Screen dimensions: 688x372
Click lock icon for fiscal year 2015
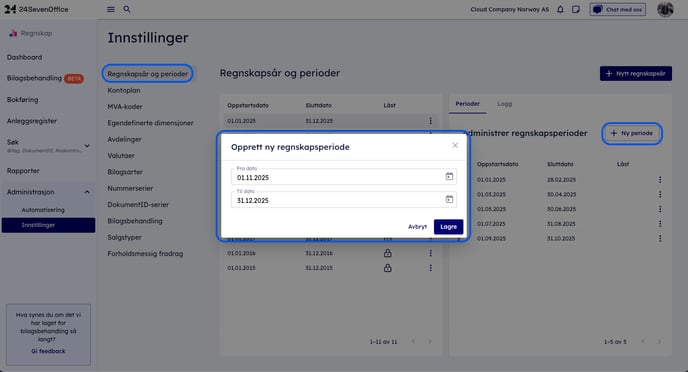[387, 268]
